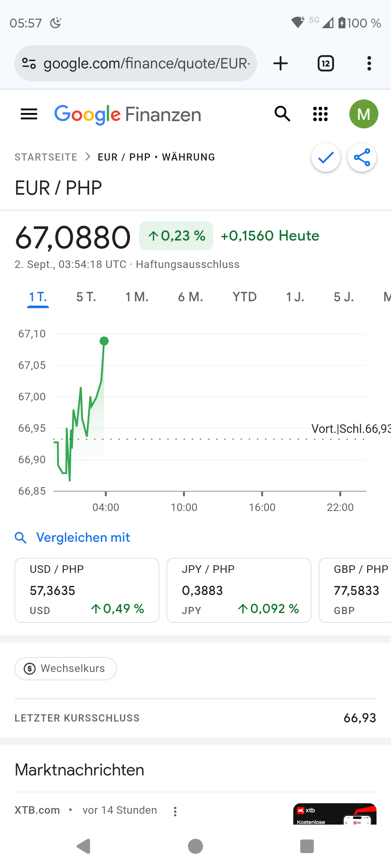Open the browser three-dot overflow menu
This screenshot has width=391, height=868.
click(369, 64)
